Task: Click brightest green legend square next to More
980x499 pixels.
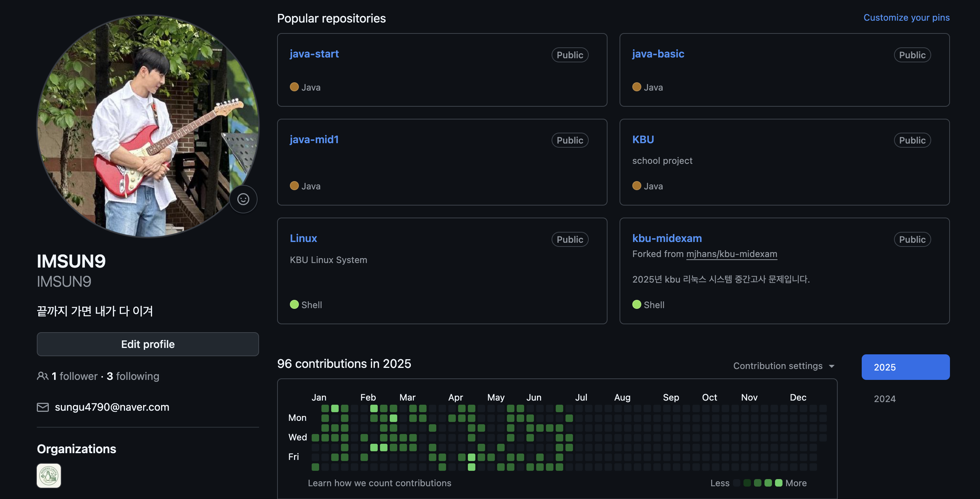Action: tap(778, 482)
